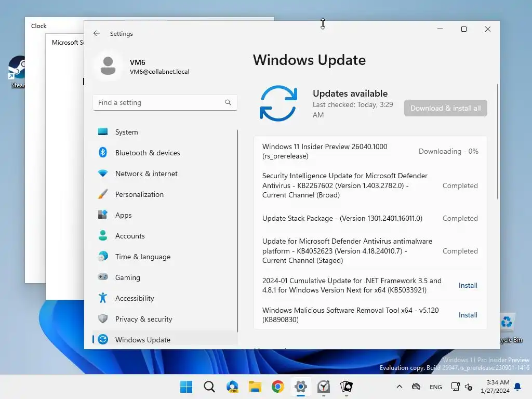Select the Apps category

(x=165, y=215)
